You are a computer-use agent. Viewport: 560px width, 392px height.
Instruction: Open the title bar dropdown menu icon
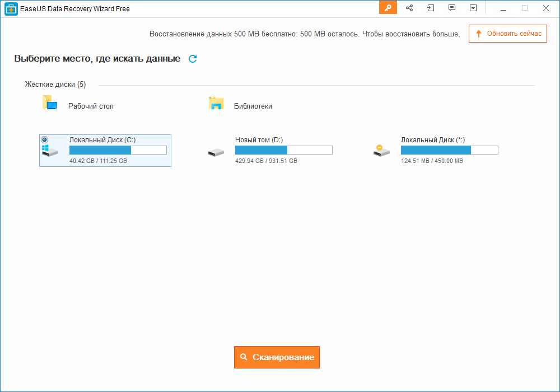[x=473, y=7]
